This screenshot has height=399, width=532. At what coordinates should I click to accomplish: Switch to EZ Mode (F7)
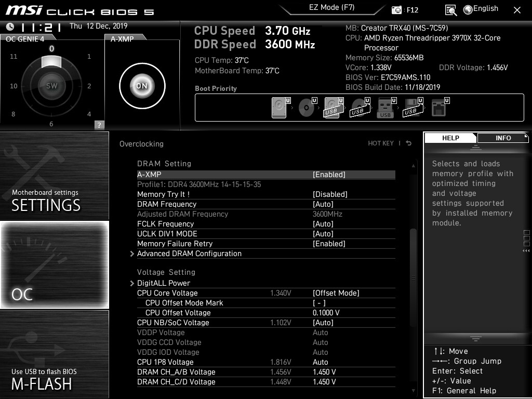[331, 8]
